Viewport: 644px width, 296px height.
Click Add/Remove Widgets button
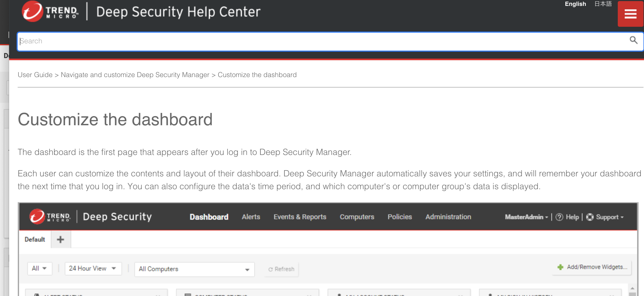592,267
